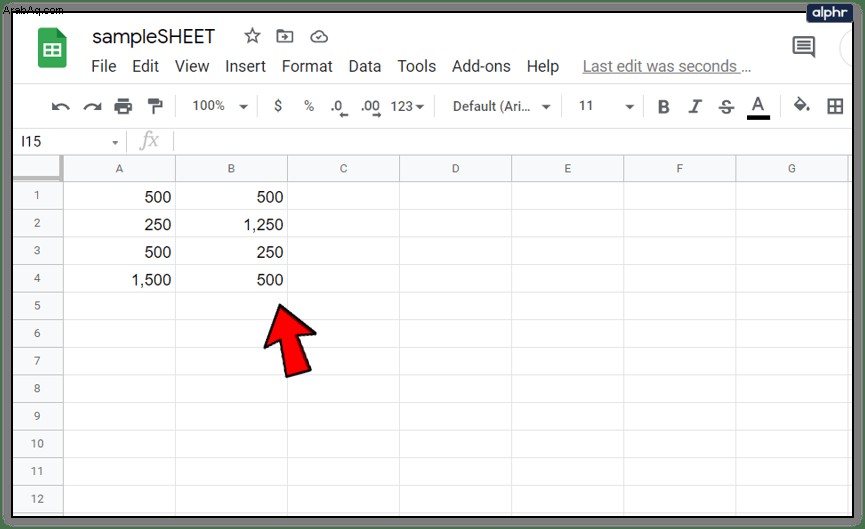Open the Tools menu
The image size is (865, 529).
pos(417,66)
